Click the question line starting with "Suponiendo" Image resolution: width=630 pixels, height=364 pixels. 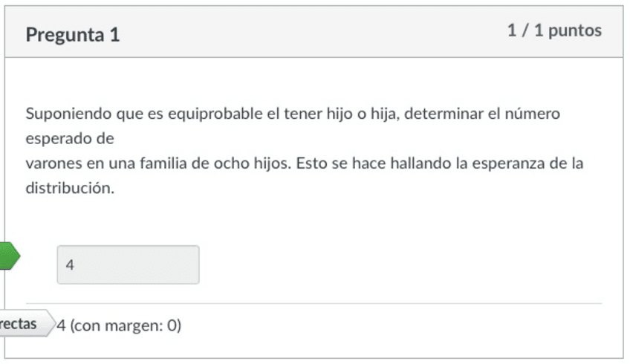293,114
